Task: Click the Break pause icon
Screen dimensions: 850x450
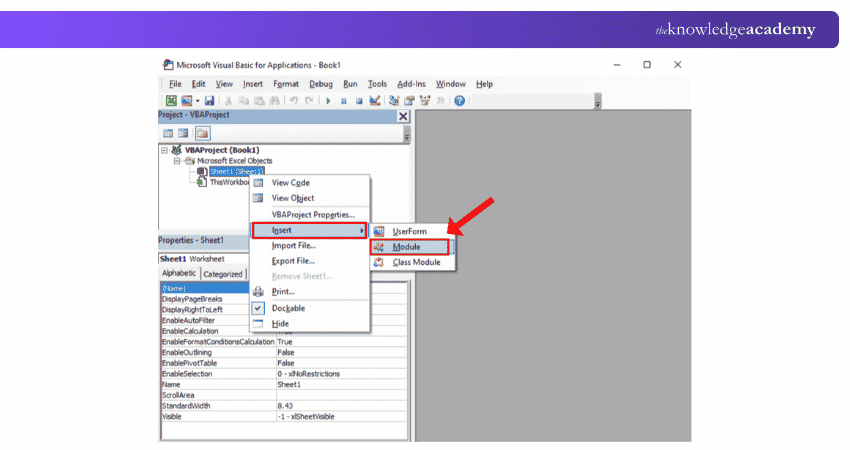Action: [x=343, y=101]
